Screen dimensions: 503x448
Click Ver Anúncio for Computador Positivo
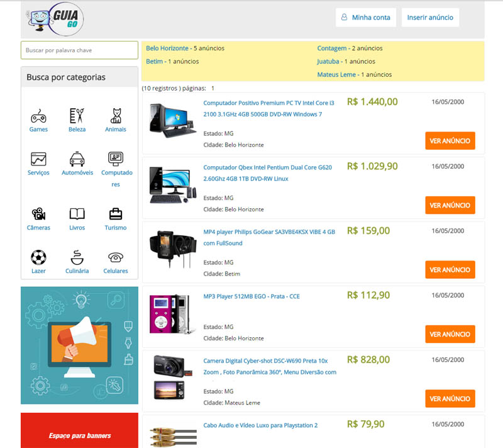(x=450, y=140)
